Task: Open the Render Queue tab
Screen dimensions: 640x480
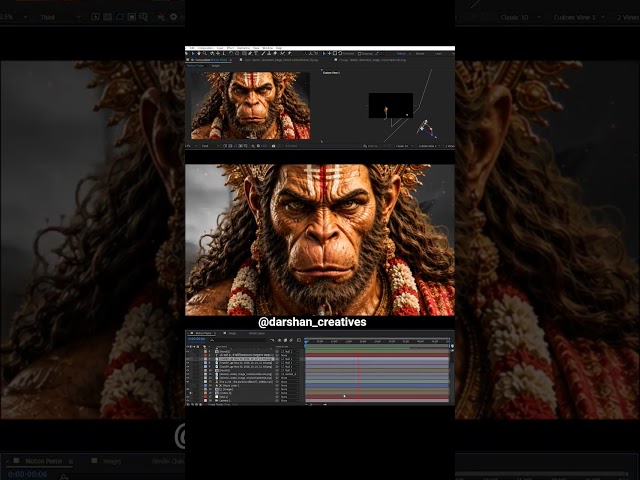Action: click(257, 333)
